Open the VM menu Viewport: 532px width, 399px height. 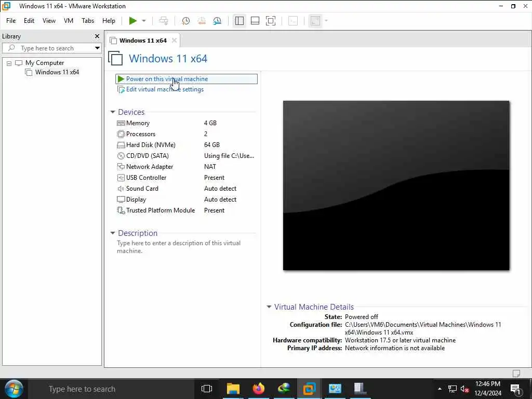[x=69, y=21]
